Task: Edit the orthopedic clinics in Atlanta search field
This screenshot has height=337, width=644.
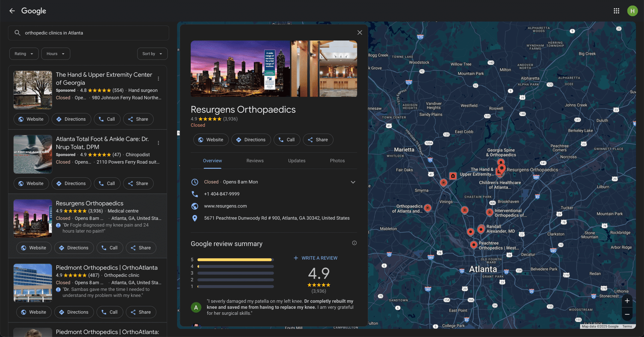Action: pos(89,33)
